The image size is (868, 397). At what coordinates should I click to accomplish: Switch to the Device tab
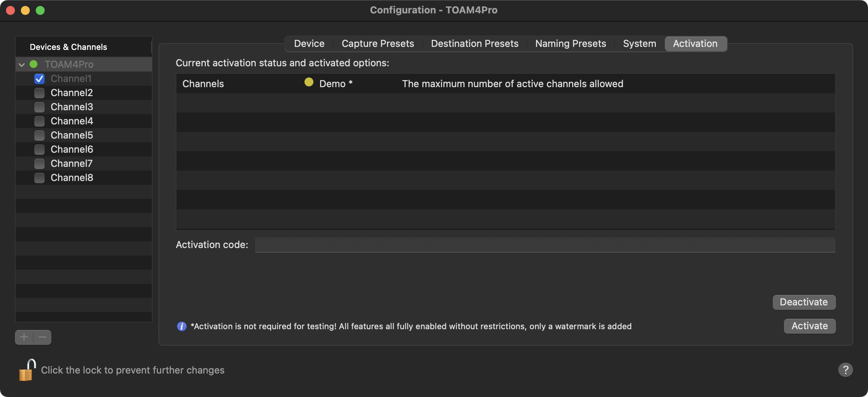click(x=309, y=44)
